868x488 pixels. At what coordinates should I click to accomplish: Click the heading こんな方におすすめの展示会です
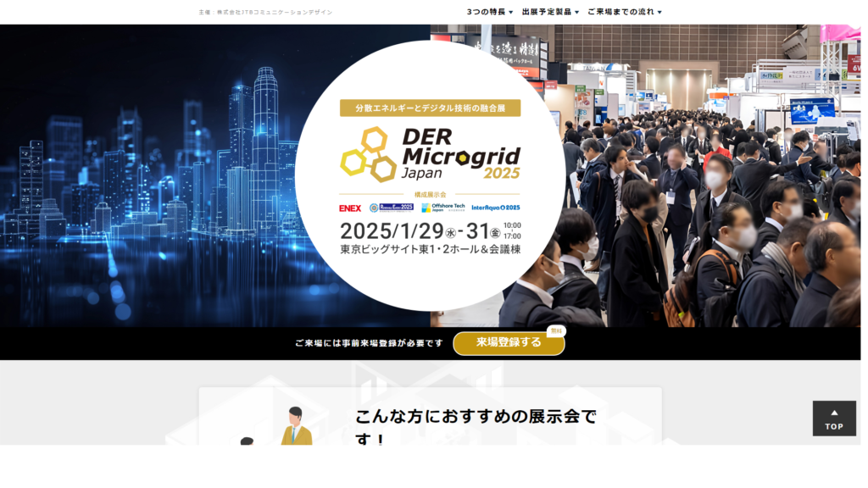(476, 426)
